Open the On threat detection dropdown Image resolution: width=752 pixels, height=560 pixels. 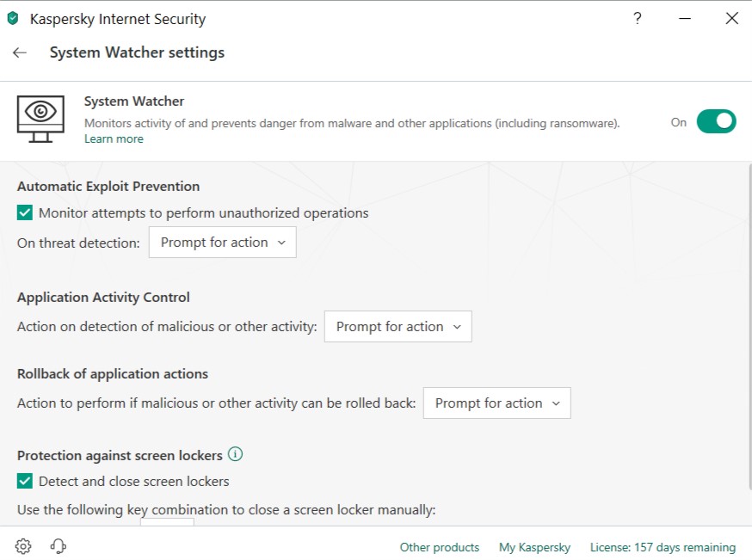point(223,243)
